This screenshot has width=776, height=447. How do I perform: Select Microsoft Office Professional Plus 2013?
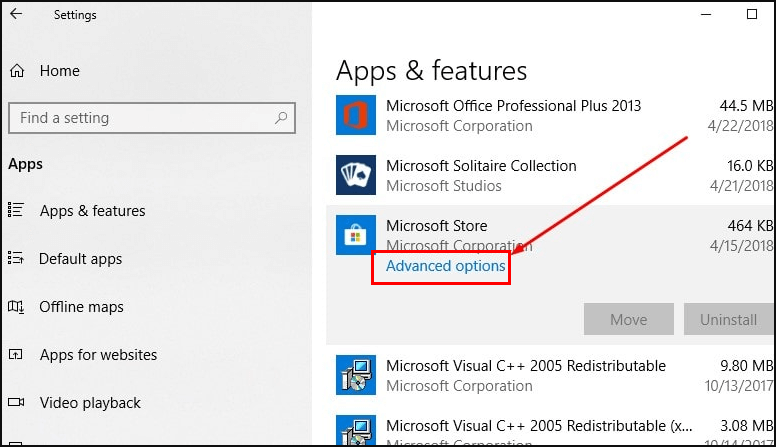[x=513, y=105]
